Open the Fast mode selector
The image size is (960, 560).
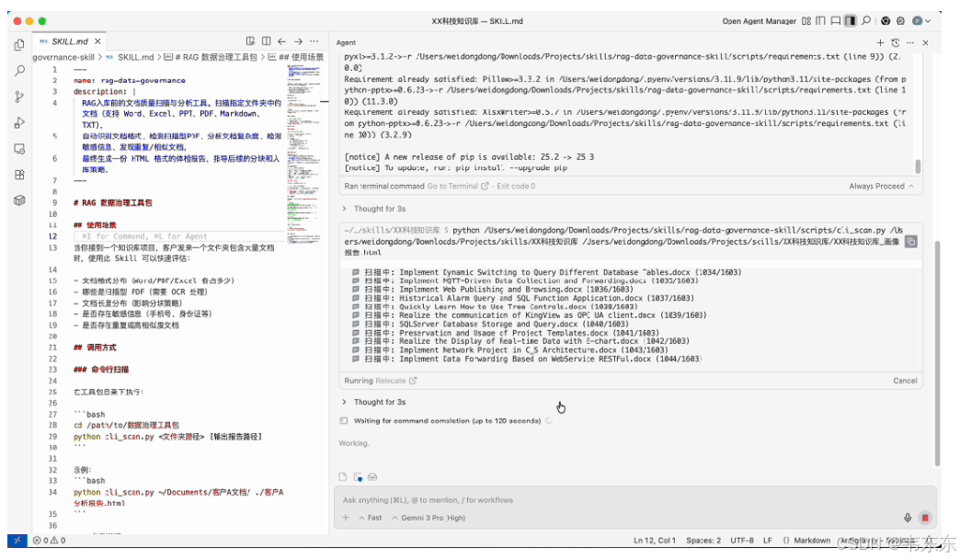click(x=371, y=518)
